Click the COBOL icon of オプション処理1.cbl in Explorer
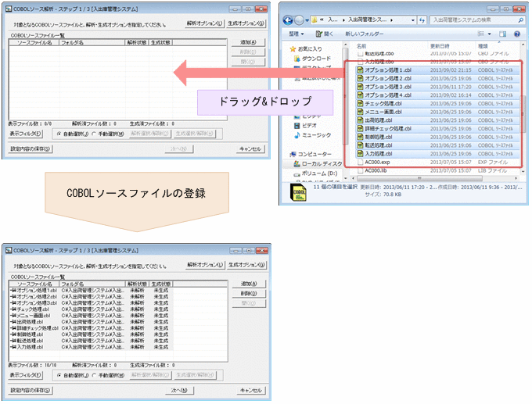The image size is (532, 404). tap(360, 70)
